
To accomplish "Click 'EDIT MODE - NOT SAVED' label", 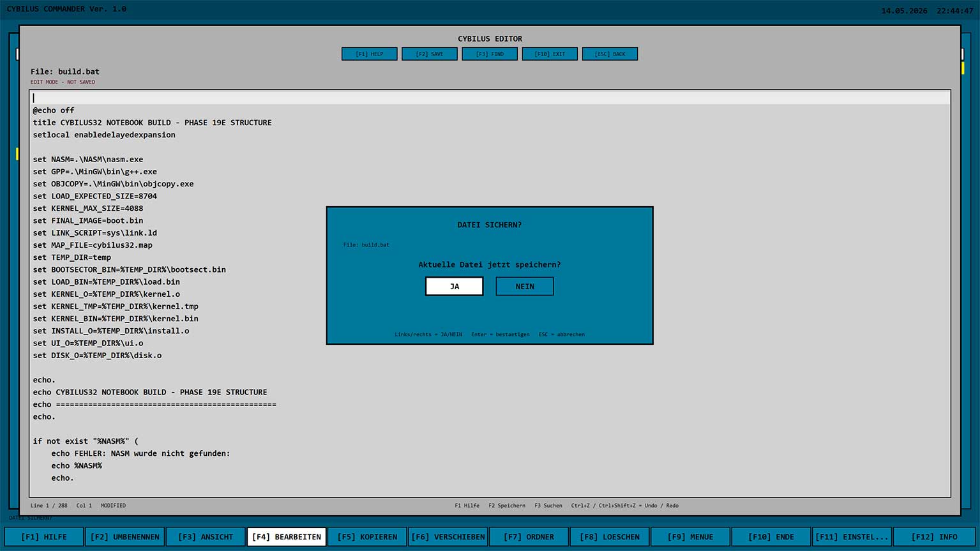I will pos(63,82).
